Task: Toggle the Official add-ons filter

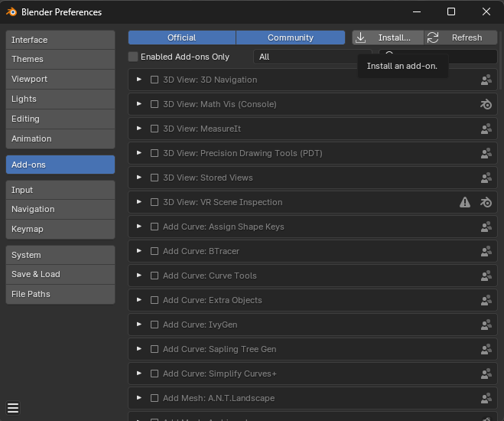Action: [182, 38]
